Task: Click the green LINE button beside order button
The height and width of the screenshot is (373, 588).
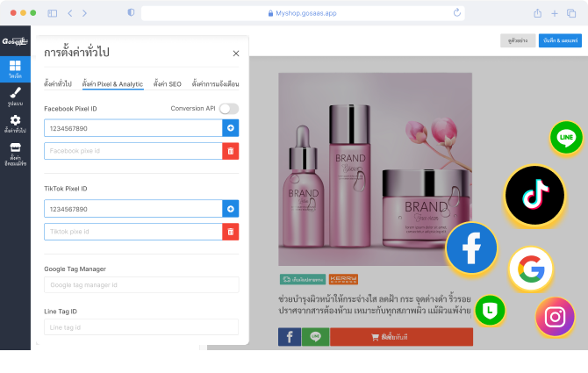Action: point(315,337)
